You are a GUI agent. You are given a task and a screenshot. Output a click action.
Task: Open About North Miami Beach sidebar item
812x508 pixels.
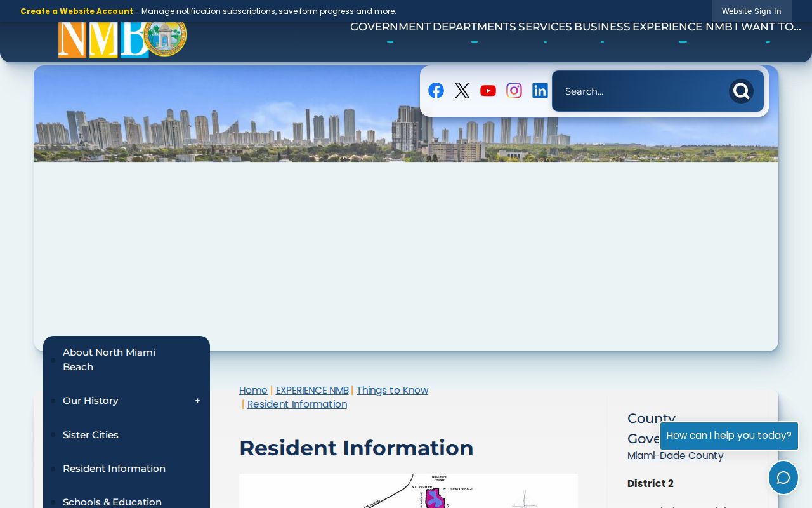pyautogui.click(x=126, y=359)
